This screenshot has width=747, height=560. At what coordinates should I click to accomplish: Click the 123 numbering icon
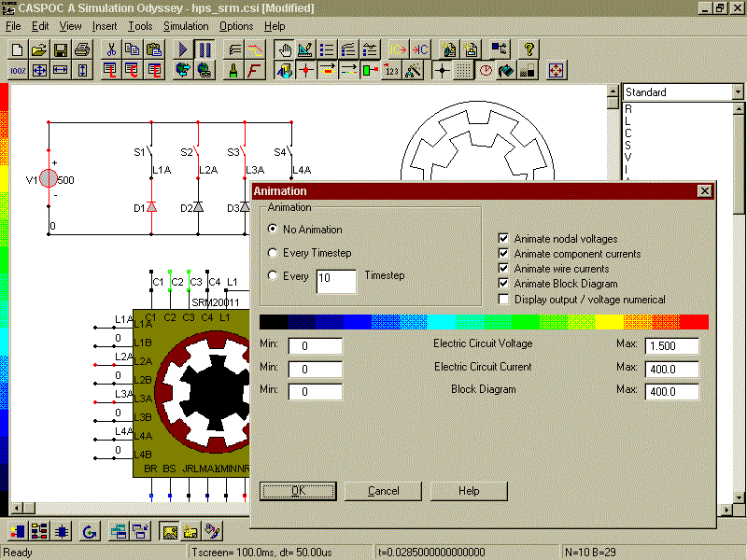point(391,71)
